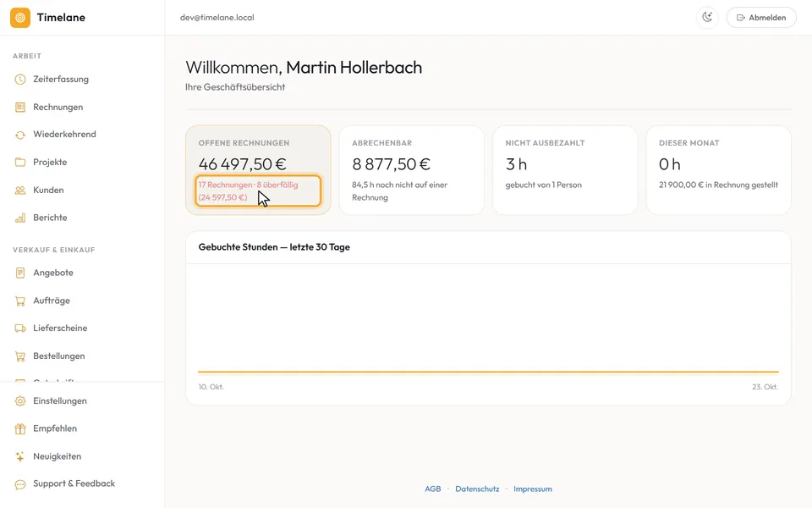Open the Datenschutz footer link
This screenshot has width=812, height=508.
point(477,489)
